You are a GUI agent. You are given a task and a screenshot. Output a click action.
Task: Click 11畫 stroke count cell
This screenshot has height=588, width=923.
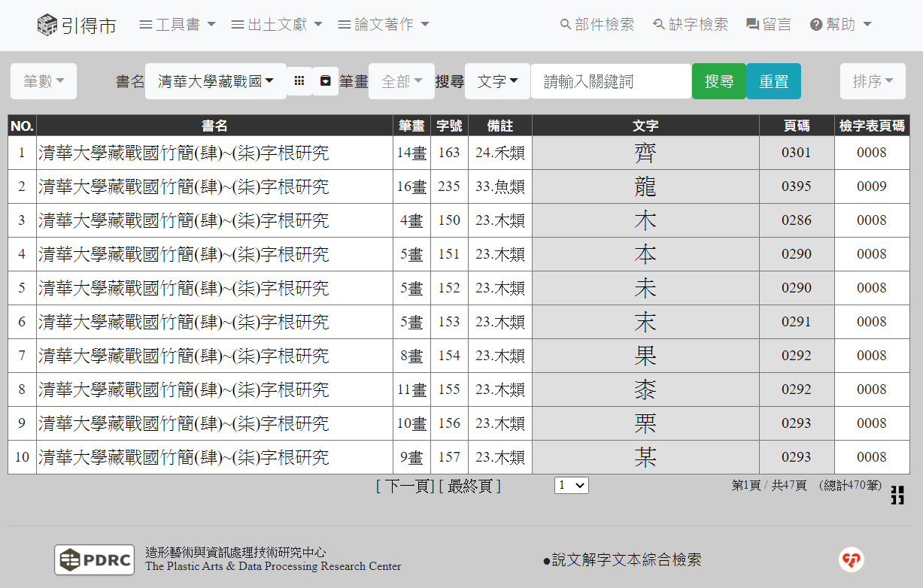pos(411,390)
